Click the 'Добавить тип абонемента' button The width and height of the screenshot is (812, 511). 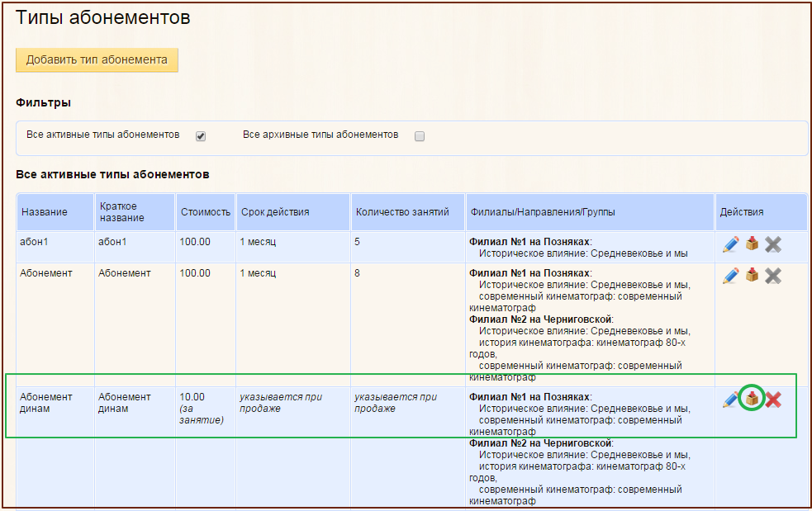click(x=97, y=59)
